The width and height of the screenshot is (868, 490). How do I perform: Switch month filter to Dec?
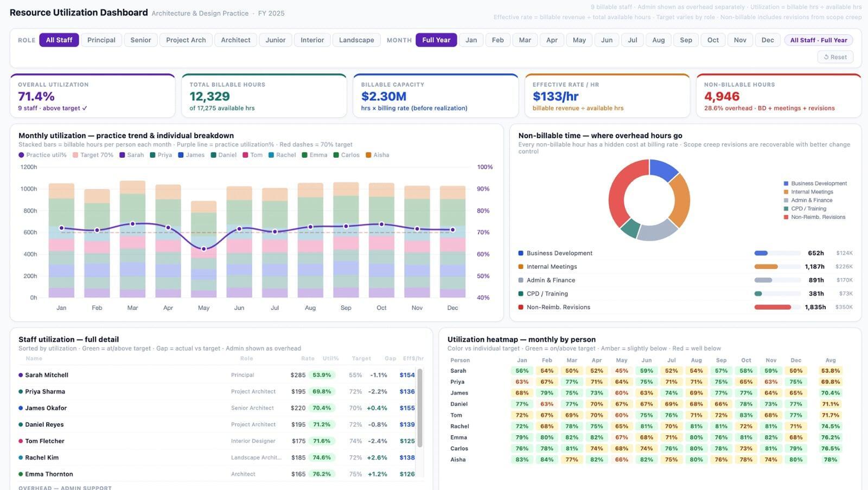tap(767, 40)
